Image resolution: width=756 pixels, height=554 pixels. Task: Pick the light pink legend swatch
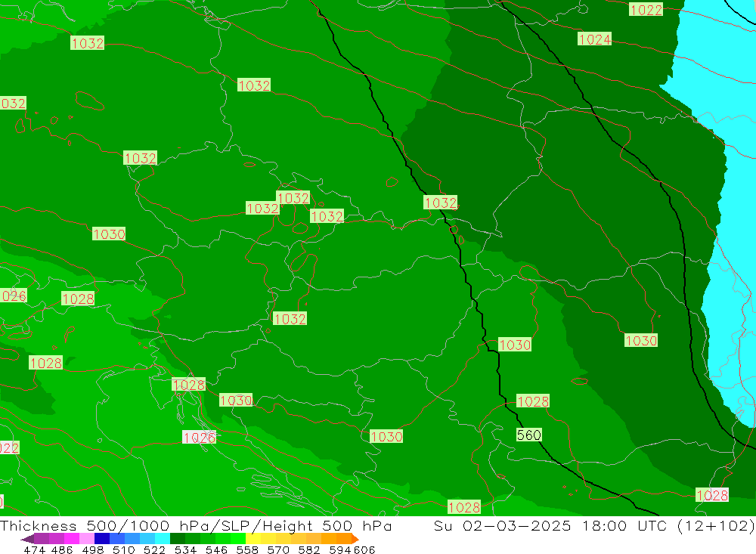click(87, 539)
